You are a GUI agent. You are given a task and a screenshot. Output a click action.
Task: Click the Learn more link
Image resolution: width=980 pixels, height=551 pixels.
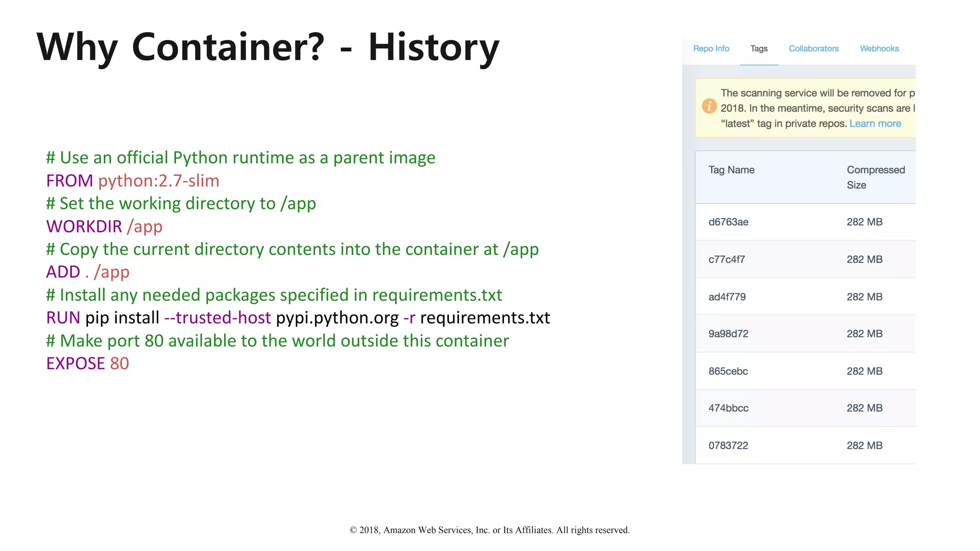click(x=875, y=124)
